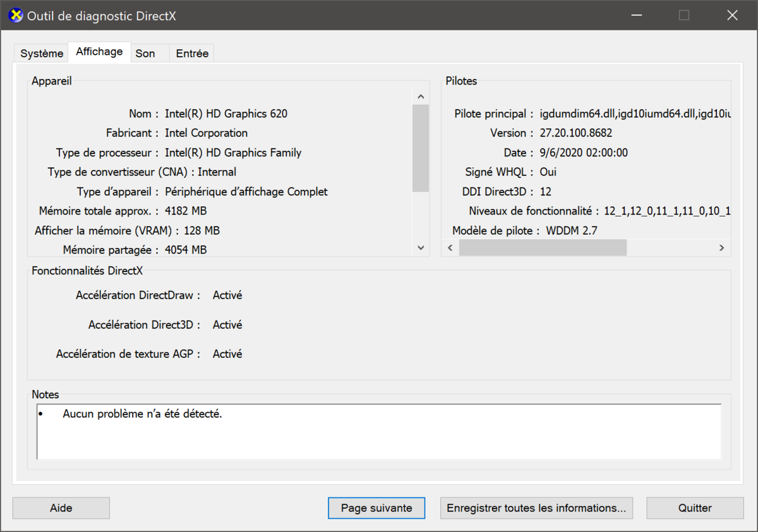Click the Fonctionnalités DirectX group title
The height and width of the screenshot is (532, 758).
(87, 271)
